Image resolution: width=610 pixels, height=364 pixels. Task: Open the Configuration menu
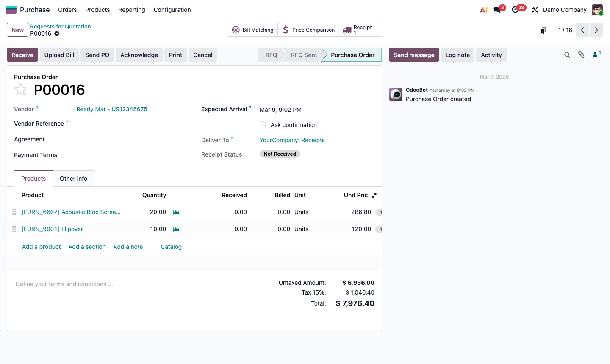pos(172,9)
